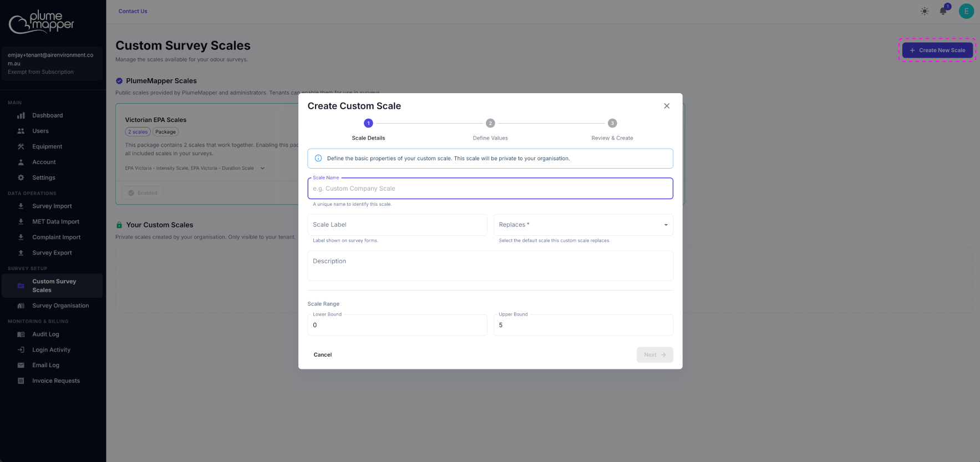This screenshot has height=462, width=980.
Task: Click the Contact Us link
Action: [x=133, y=11]
